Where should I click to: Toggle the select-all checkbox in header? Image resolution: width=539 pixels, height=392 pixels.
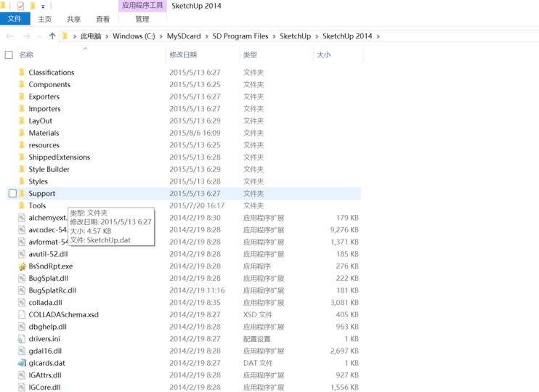click(9, 54)
